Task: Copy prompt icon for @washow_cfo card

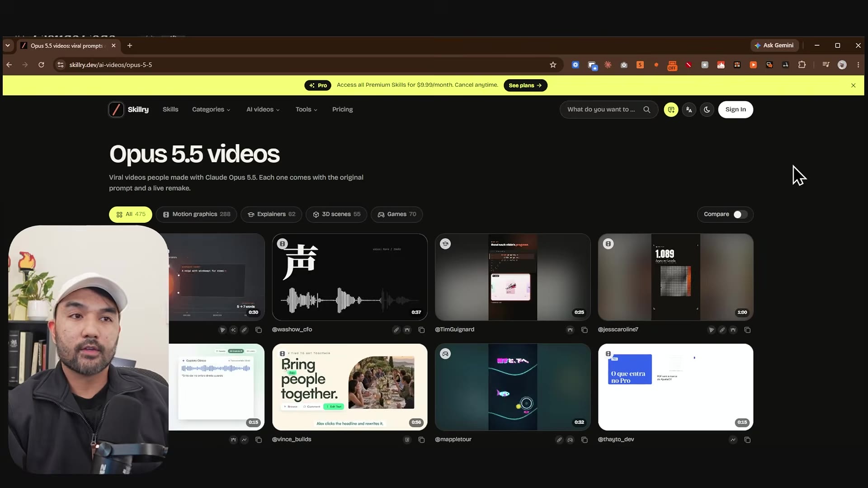Action: pyautogui.click(x=421, y=330)
